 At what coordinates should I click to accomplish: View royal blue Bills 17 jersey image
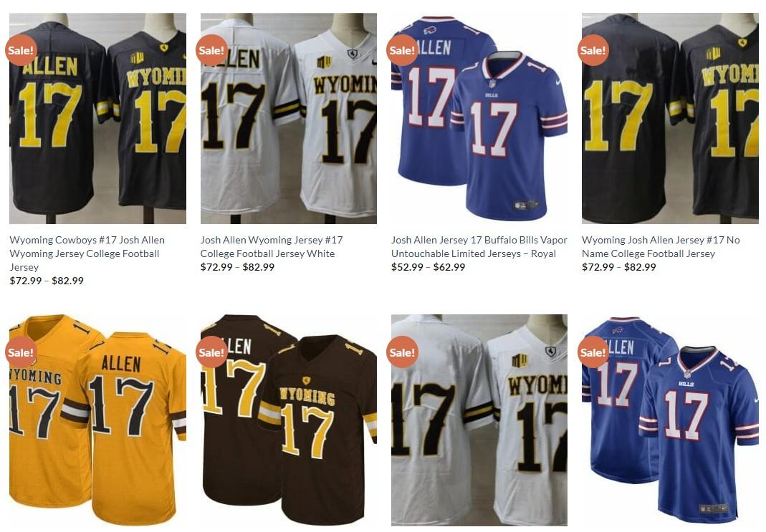(x=479, y=118)
